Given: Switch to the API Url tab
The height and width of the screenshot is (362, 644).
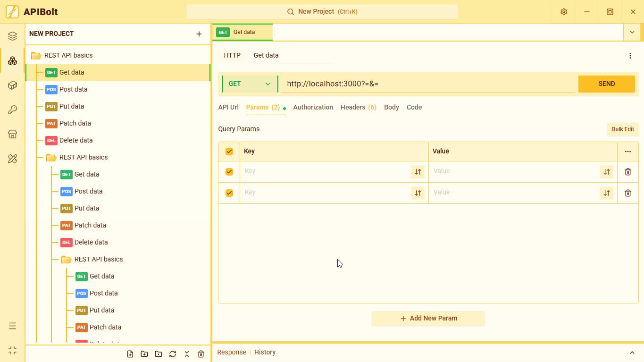Looking at the screenshot, I should pos(228,107).
